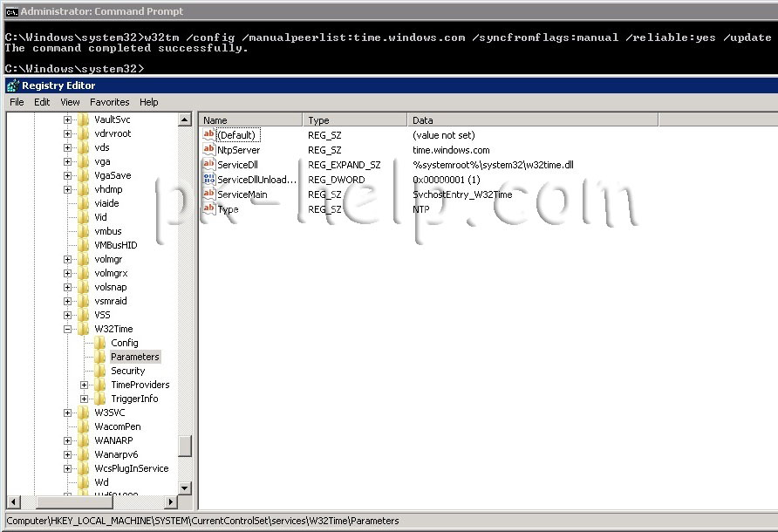Image resolution: width=778 pixels, height=532 pixels.
Task: Select the Config folder icon under W32Time
Action: click(x=100, y=343)
